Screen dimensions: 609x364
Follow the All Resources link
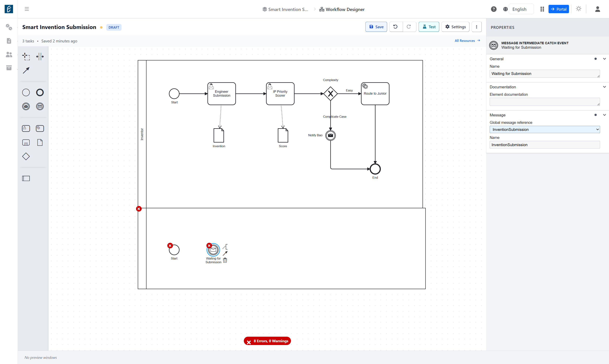coord(467,41)
